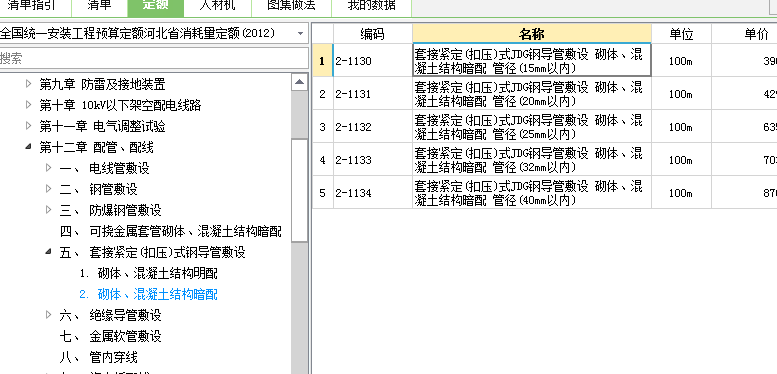Select 100m unit cell of row 2-1132
This screenshot has height=374, width=777.
coord(681,126)
